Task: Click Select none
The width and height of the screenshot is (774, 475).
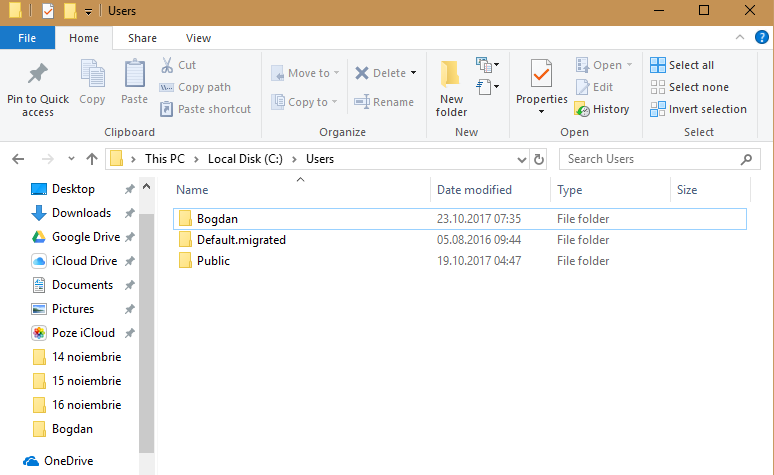Action: pyautogui.click(x=690, y=87)
